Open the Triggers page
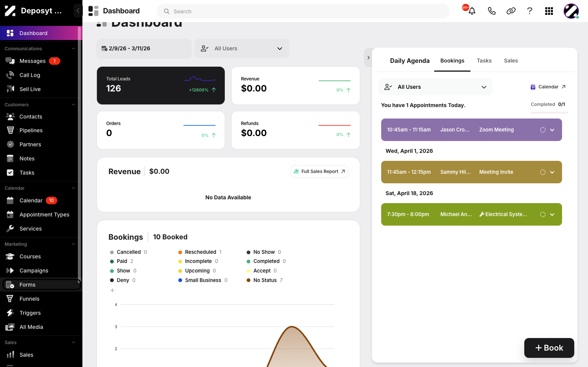 [41, 313]
